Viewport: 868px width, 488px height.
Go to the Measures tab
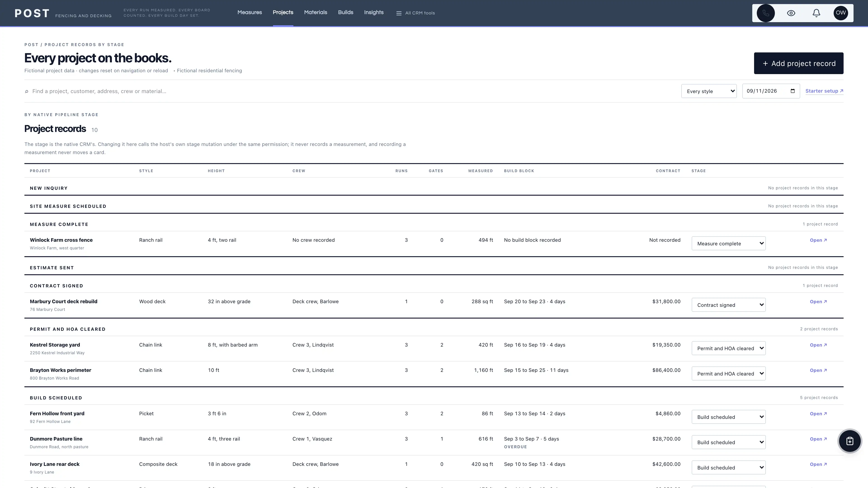250,12
